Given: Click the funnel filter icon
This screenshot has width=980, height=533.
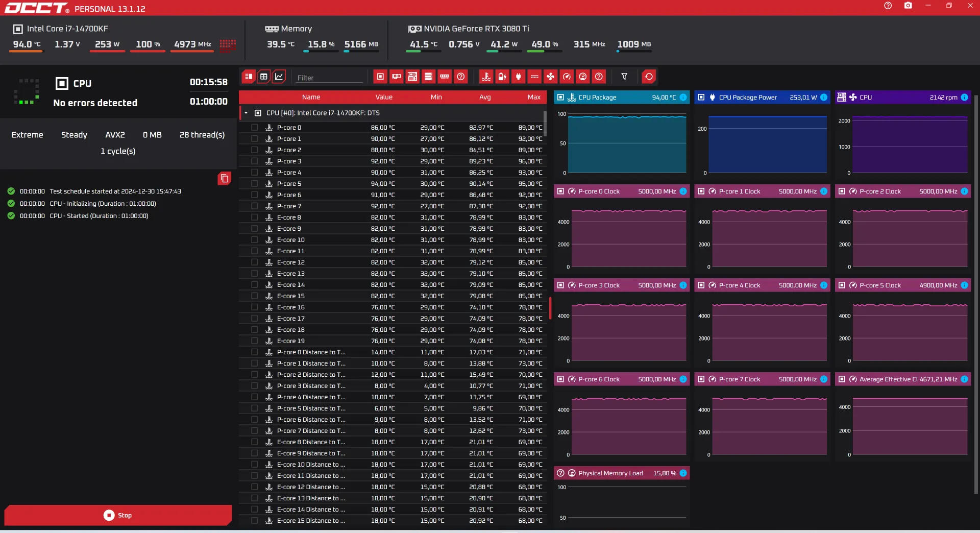Looking at the screenshot, I should (624, 77).
